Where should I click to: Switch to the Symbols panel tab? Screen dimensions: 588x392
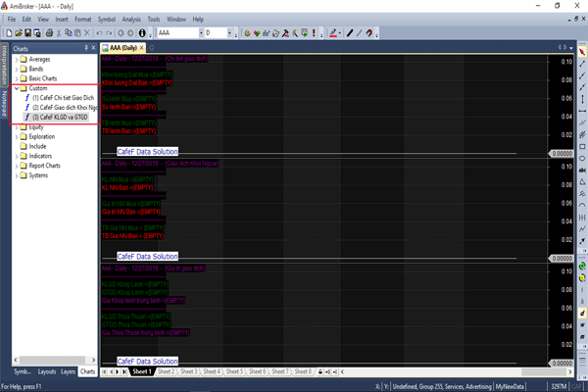point(23,371)
